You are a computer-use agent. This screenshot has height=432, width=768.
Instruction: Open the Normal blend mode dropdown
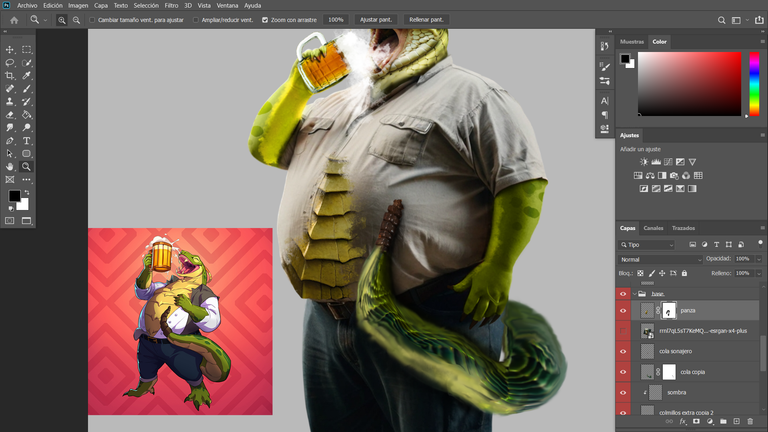pyautogui.click(x=660, y=259)
